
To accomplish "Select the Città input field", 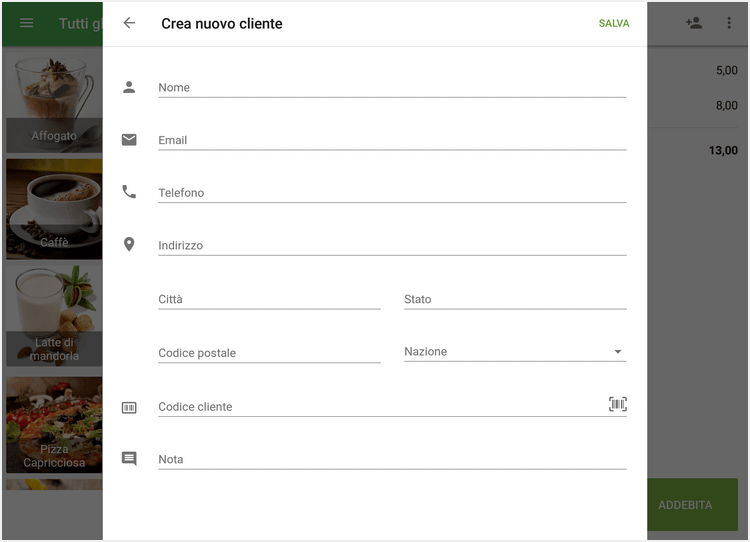I will pos(269,299).
